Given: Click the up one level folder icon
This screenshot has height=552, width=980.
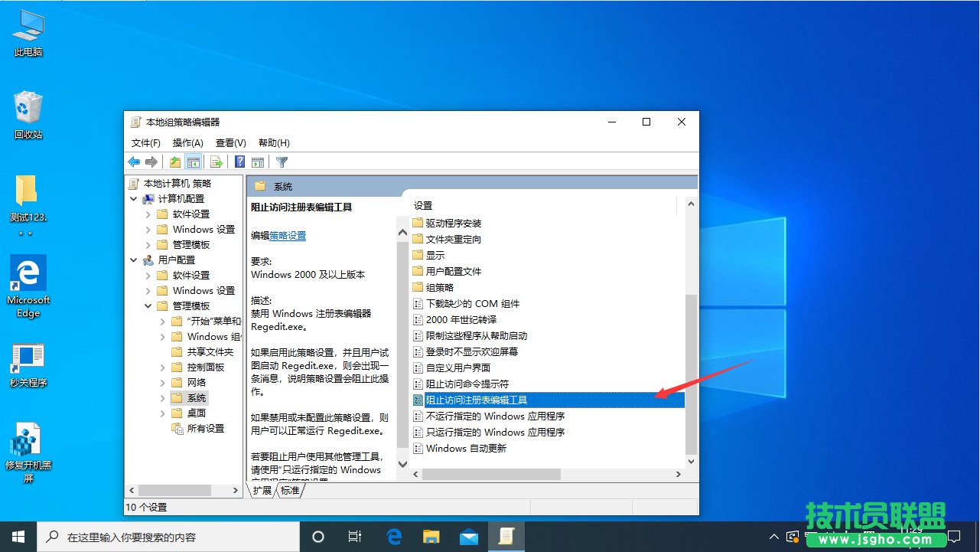Looking at the screenshot, I should [173, 162].
